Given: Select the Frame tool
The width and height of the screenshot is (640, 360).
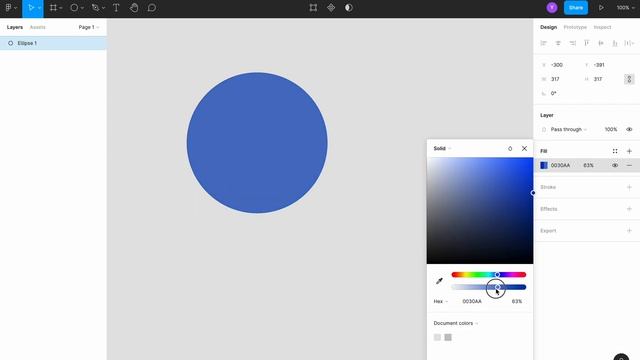Looking at the screenshot, I should (x=53, y=8).
